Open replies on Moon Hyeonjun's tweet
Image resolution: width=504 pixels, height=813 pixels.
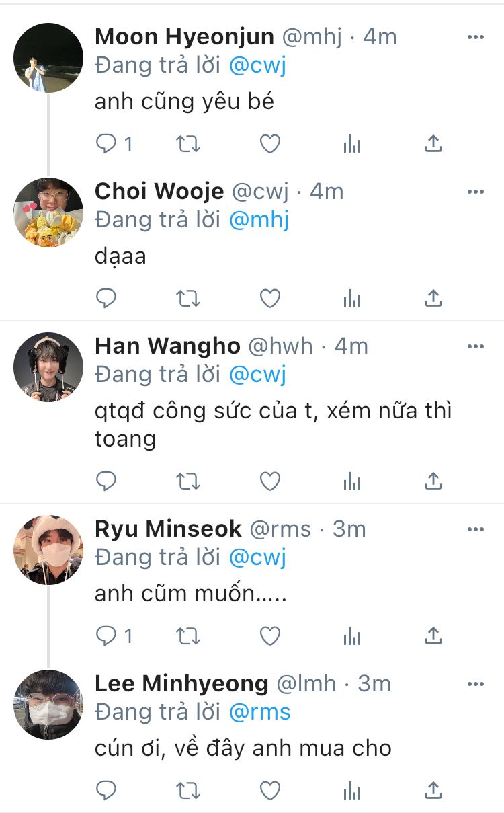(x=114, y=144)
